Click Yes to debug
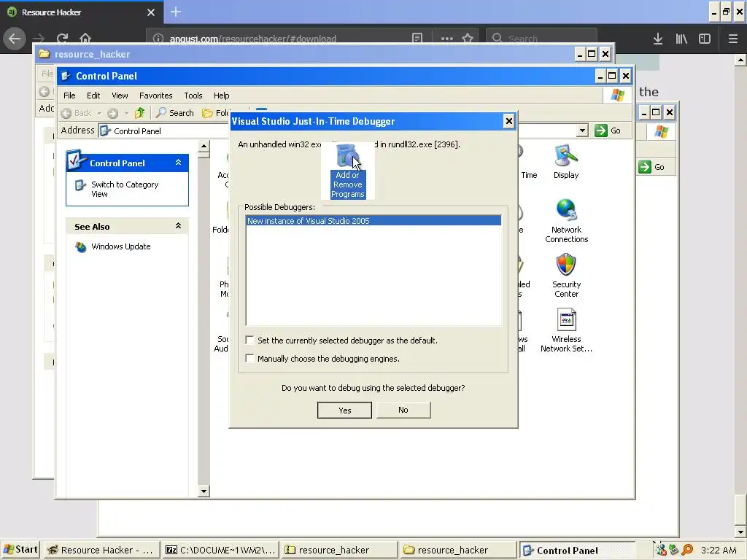 point(344,410)
